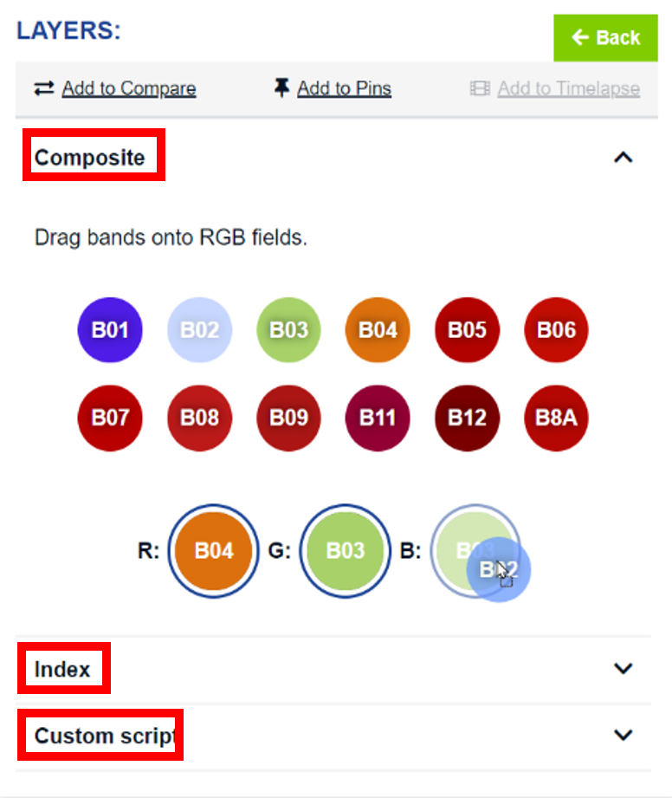The width and height of the screenshot is (672, 798).
Task: Click the pushpin icon beside Add to Pins
Action: click(x=281, y=88)
